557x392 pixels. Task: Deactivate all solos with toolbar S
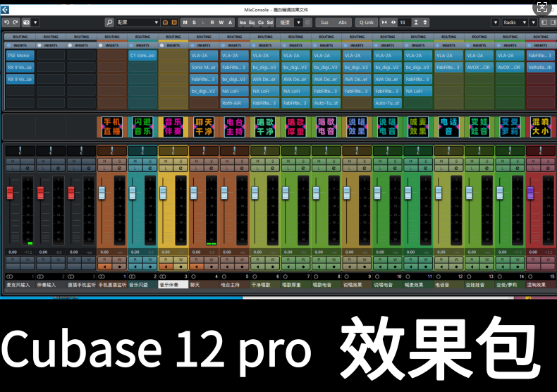point(194,23)
